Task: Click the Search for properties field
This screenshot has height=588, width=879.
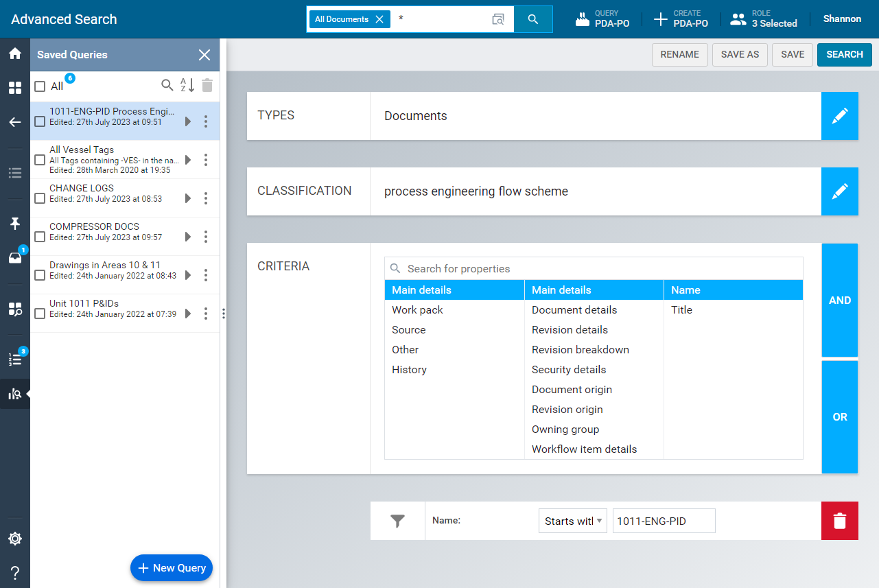Action: click(594, 269)
